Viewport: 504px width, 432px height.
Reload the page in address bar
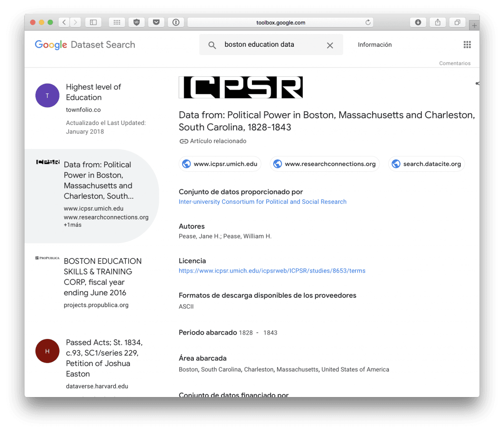click(368, 22)
